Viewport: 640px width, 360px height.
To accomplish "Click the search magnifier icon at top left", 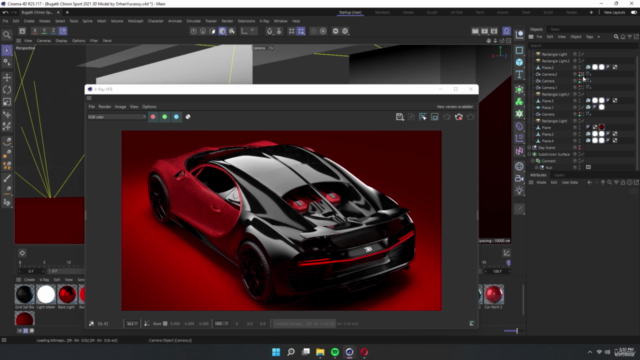I will click(7, 35).
